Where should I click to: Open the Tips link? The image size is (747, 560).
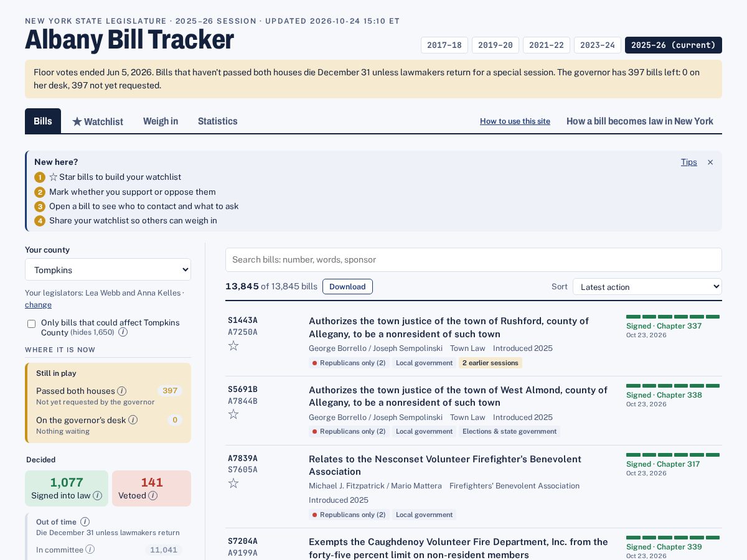(x=689, y=162)
